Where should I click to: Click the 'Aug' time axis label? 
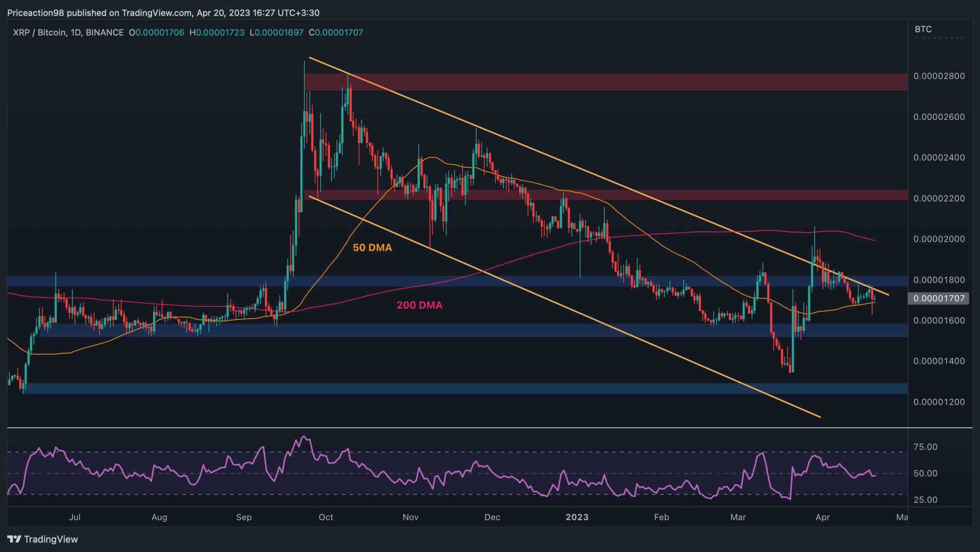pyautogui.click(x=159, y=517)
